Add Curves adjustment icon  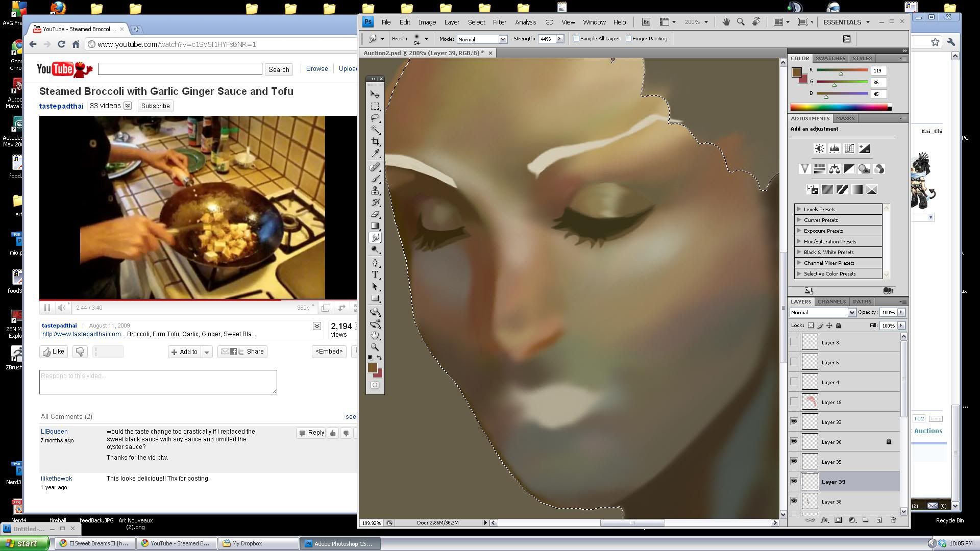point(849,148)
